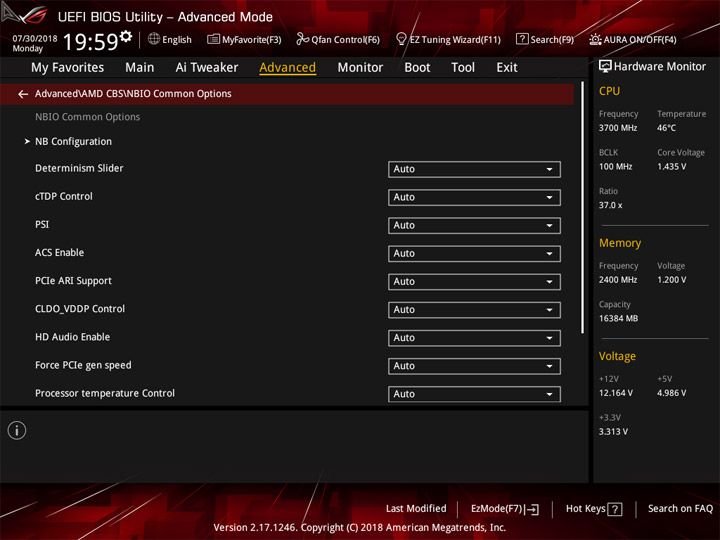Toggle the AURA ON/OFF light icon
The width and height of the screenshot is (720, 540).
coord(595,39)
